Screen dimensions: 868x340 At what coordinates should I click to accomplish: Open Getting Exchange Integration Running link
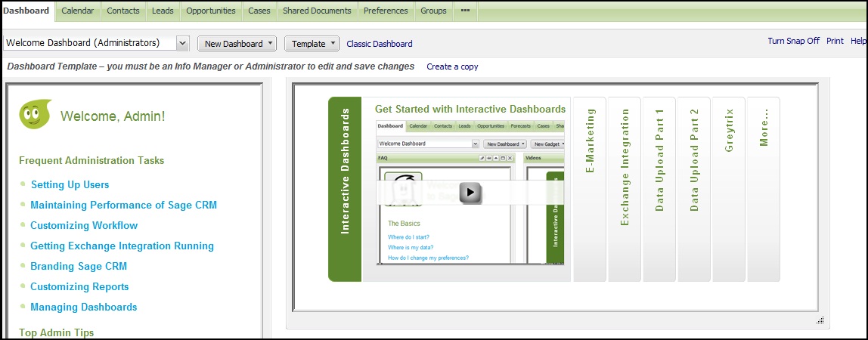pyautogui.click(x=122, y=246)
